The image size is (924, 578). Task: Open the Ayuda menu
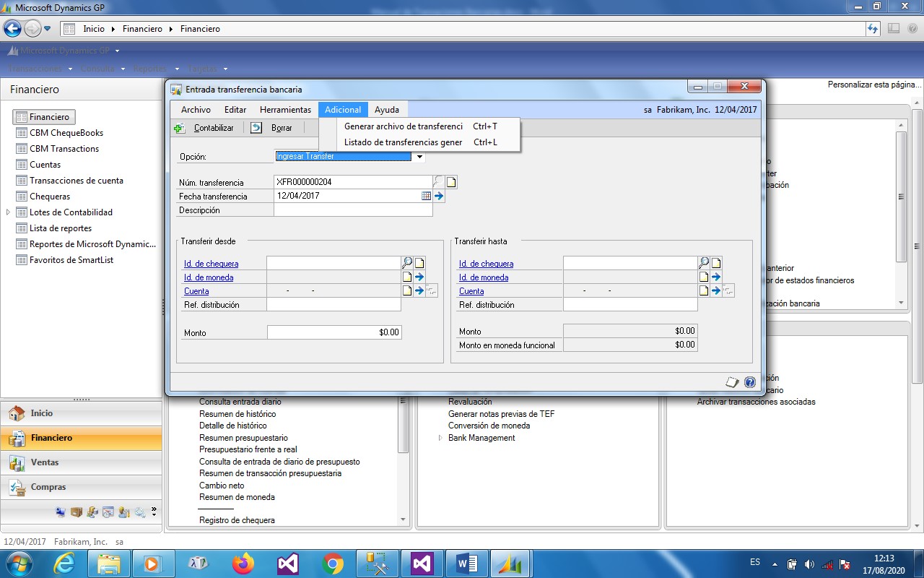tap(387, 110)
